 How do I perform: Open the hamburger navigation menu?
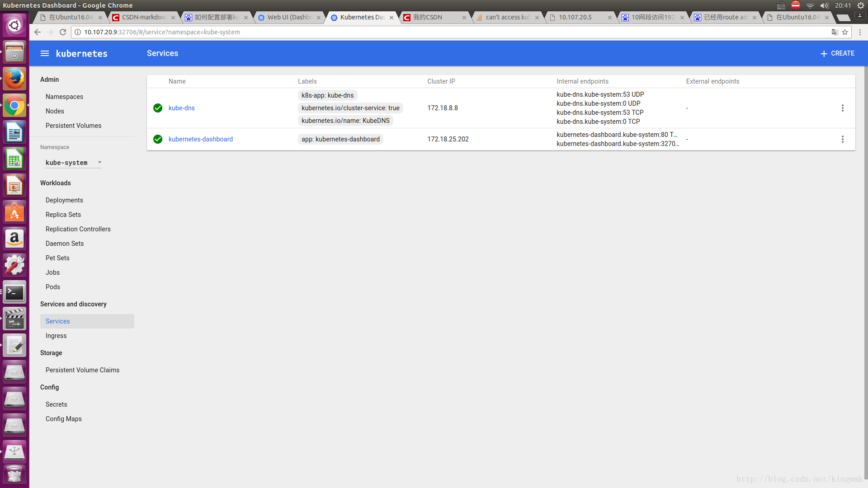44,53
